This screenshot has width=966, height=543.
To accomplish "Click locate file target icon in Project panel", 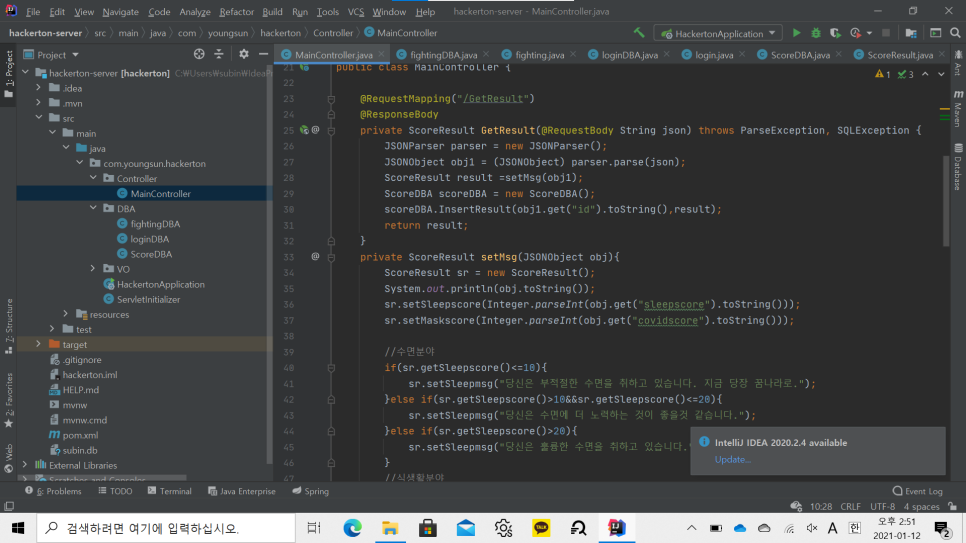I will [x=199, y=54].
